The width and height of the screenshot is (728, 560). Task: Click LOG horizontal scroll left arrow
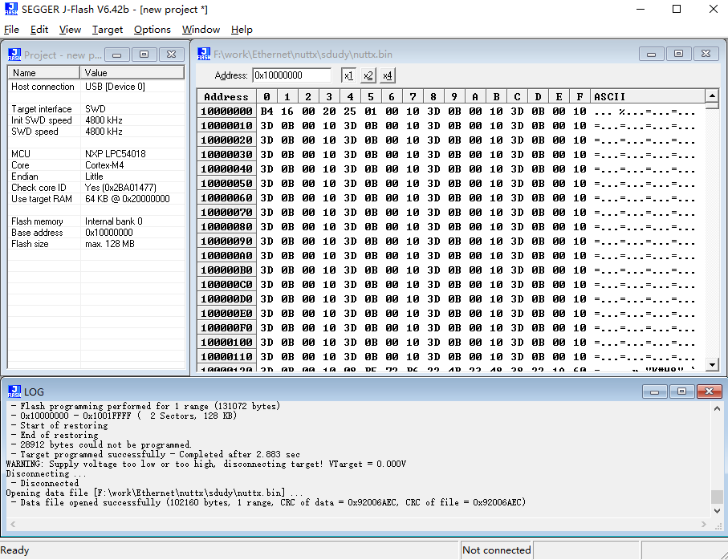click(13, 524)
